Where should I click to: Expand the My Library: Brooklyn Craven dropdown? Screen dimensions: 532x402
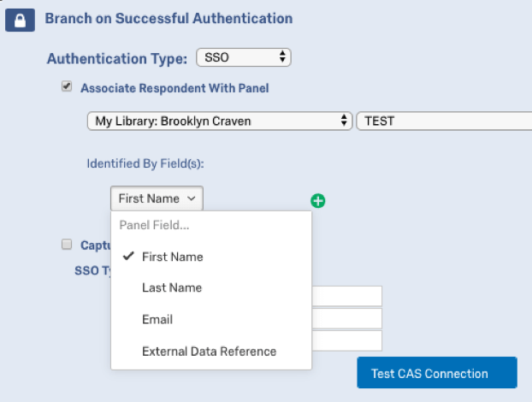click(220, 121)
